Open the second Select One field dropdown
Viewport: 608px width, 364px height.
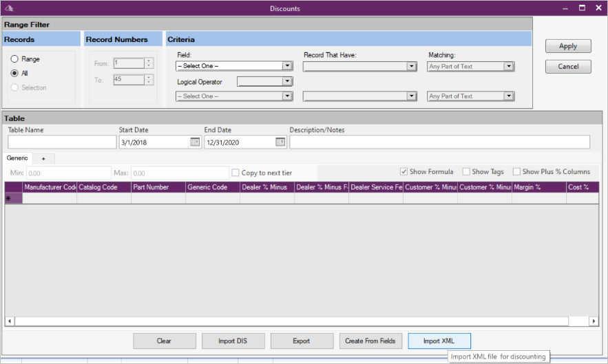coord(287,96)
